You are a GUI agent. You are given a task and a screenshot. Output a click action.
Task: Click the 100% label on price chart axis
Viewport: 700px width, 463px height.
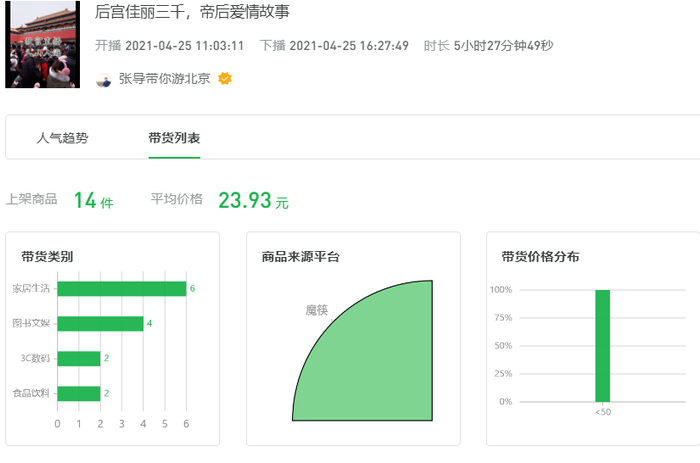(x=501, y=290)
